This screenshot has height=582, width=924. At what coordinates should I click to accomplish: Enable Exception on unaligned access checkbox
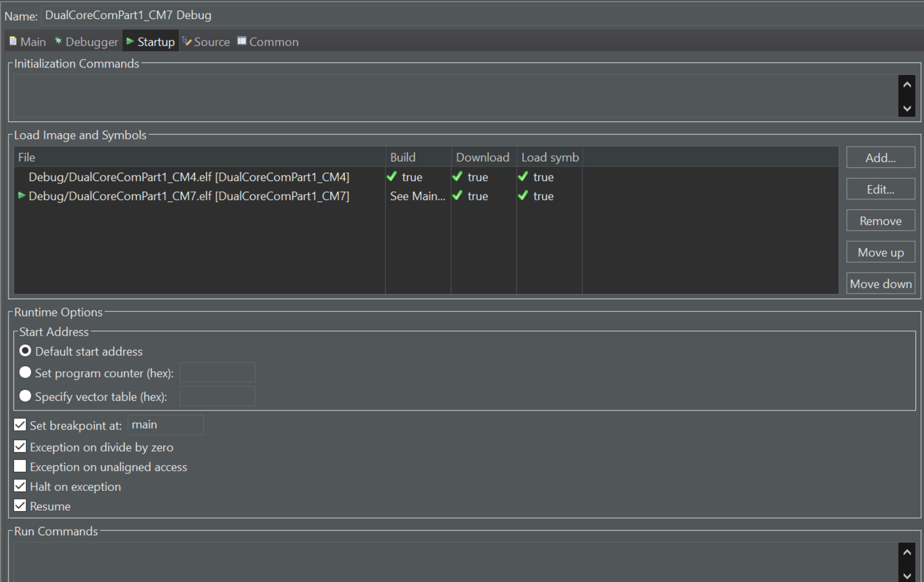pos(20,467)
